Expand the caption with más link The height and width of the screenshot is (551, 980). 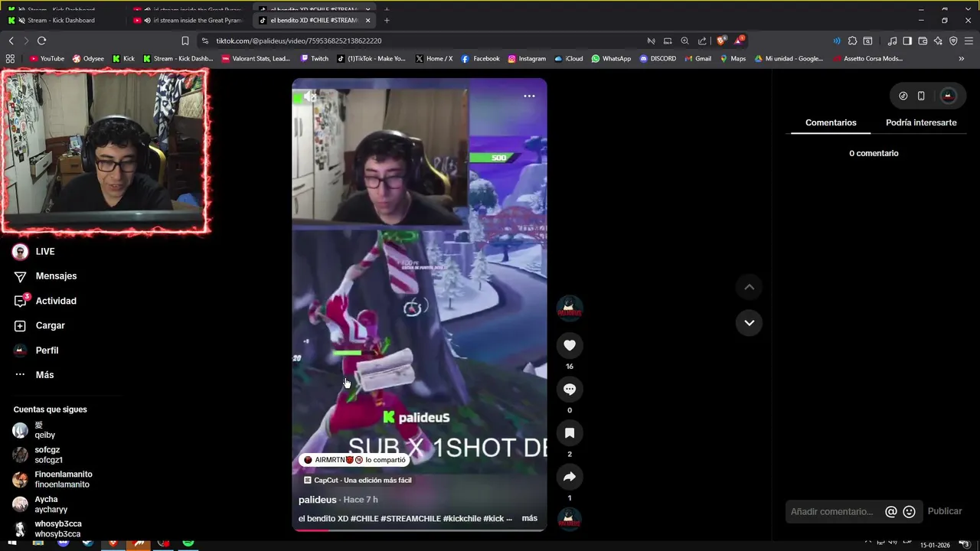pyautogui.click(x=530, y=518)
